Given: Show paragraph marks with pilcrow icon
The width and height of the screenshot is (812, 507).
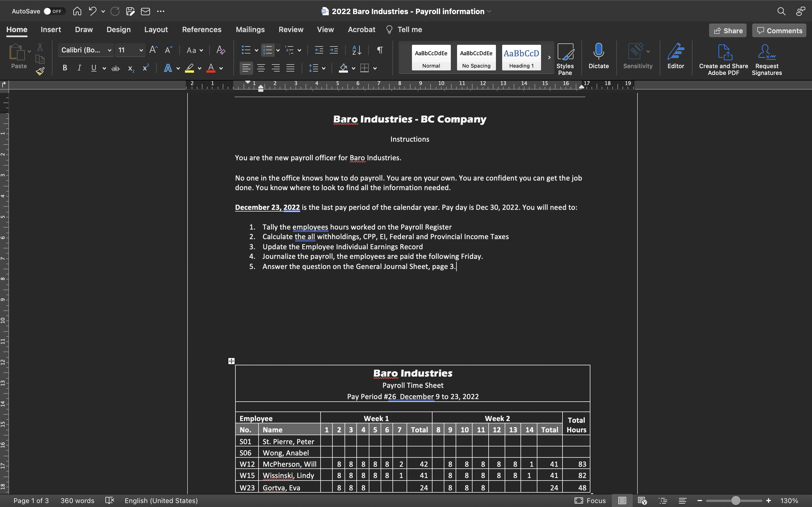Looking at the screenshot, I should pyautogui.click(x=379, y=50).
